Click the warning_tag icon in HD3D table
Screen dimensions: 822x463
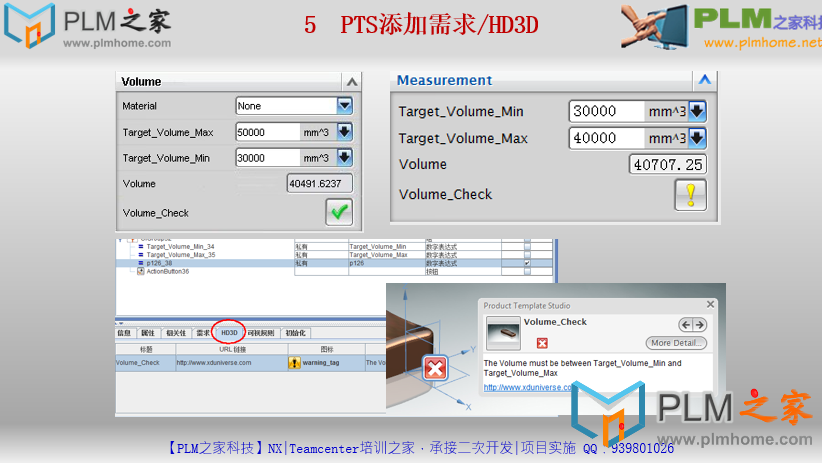pos(294,362)
